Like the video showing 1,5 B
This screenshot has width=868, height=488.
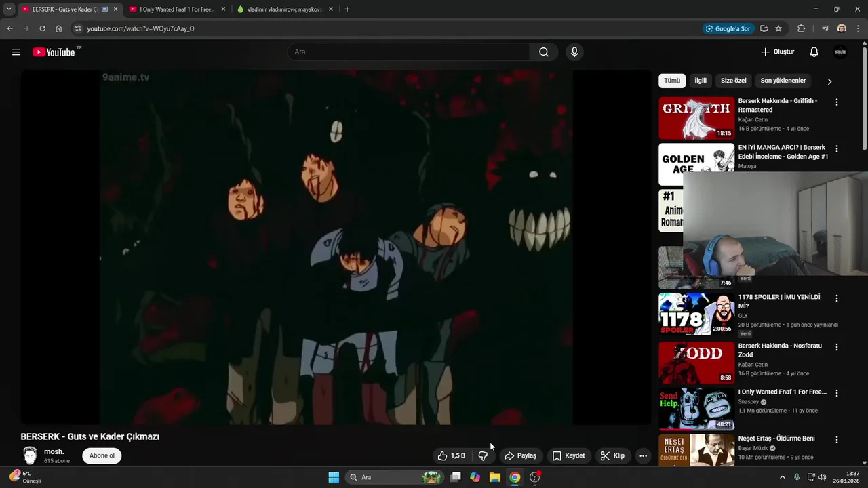coord(452,455)
